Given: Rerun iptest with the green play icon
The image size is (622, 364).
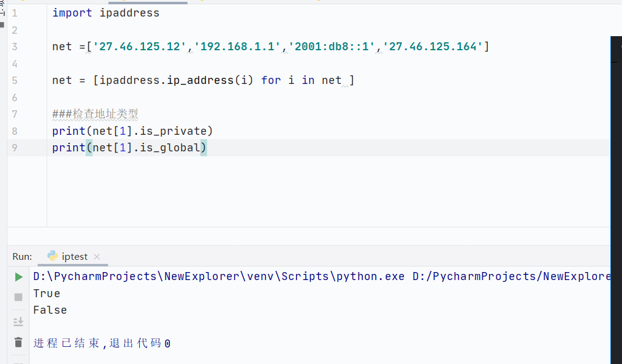Looking at the screenshot, I should click(x=18, y=277).
